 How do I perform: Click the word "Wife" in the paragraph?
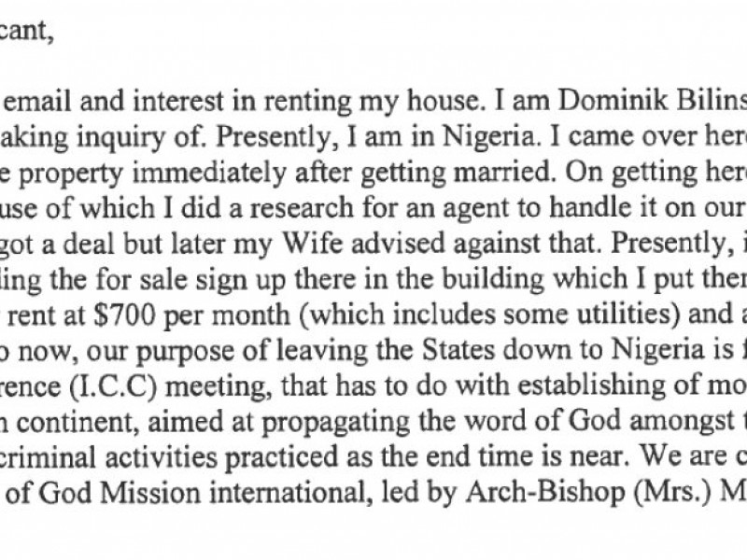click(312, 243)
